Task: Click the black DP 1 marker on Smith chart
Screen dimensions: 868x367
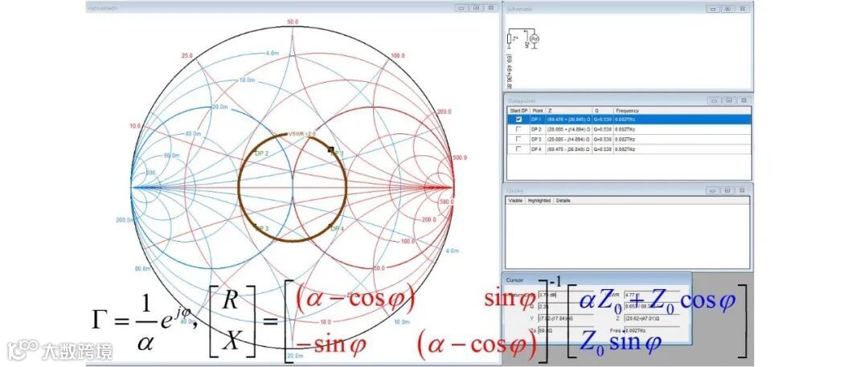Action: [x=330, y=149]
